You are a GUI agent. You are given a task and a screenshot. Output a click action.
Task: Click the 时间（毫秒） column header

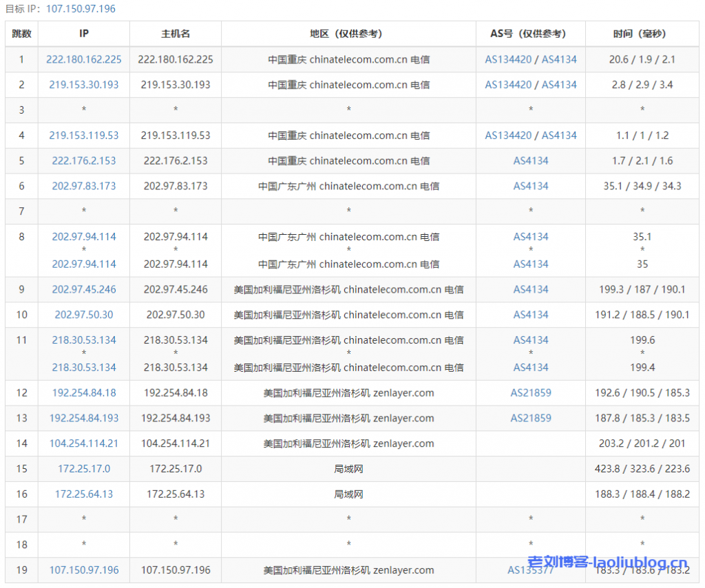(x=642, y=34)
